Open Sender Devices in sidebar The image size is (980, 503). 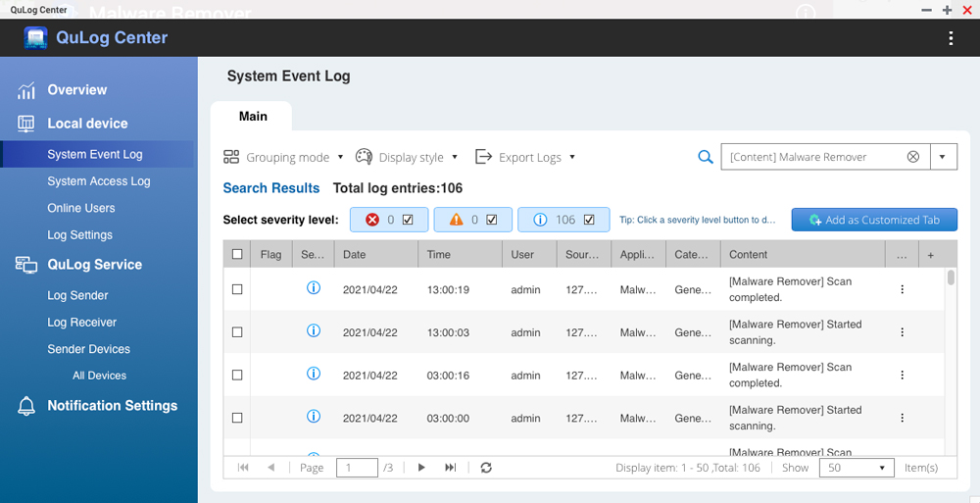(89, 349)
